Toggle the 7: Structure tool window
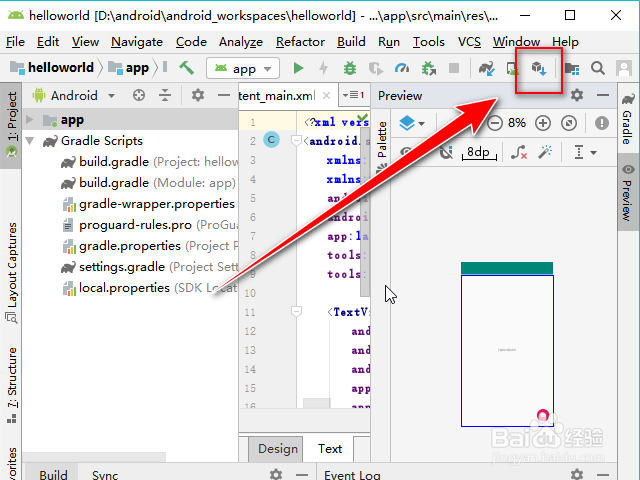 pos(12,385)
